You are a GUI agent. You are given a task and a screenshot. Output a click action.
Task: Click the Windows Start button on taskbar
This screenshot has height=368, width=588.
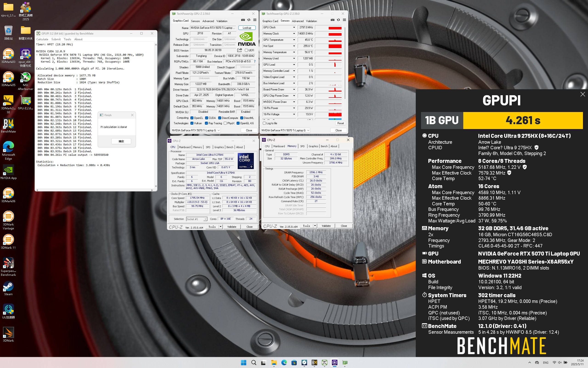pyautogui.click(x=243, y=363)
